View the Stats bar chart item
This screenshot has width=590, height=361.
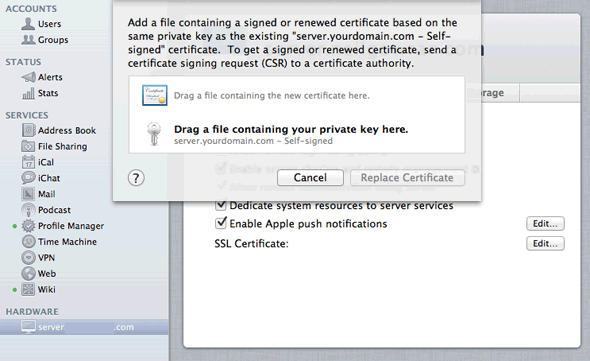pyautogui.click(x=40, y=93)
